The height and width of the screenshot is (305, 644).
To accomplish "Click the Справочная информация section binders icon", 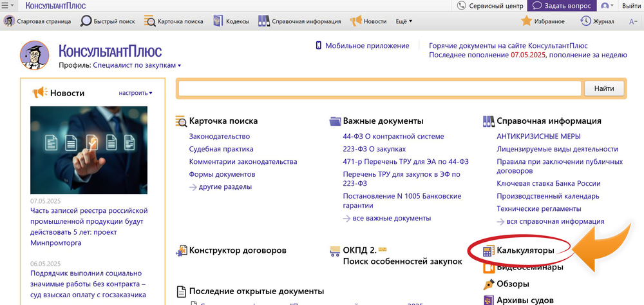I will click(x=489, y=121).
